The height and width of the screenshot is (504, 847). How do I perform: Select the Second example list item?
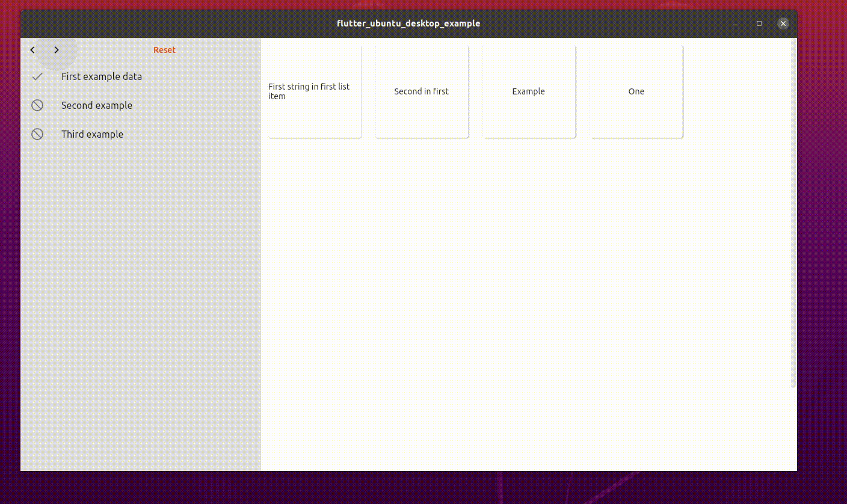click(141, 105)
